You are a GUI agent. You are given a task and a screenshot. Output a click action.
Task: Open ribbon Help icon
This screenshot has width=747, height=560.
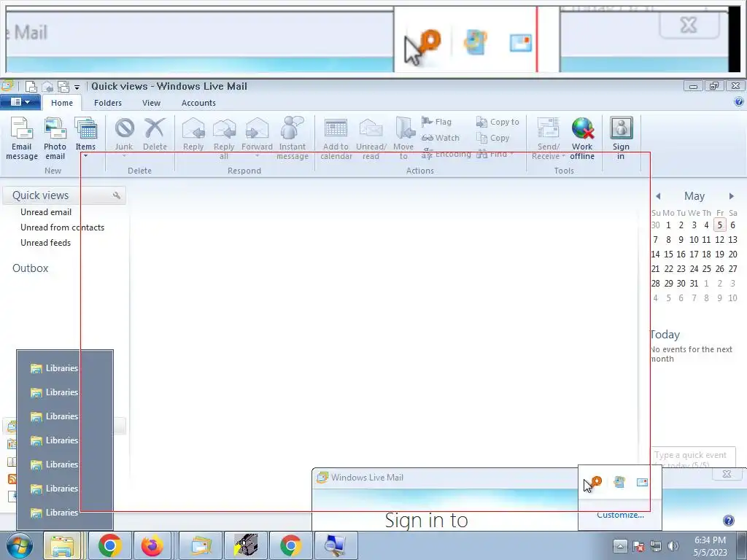(739, 101)
